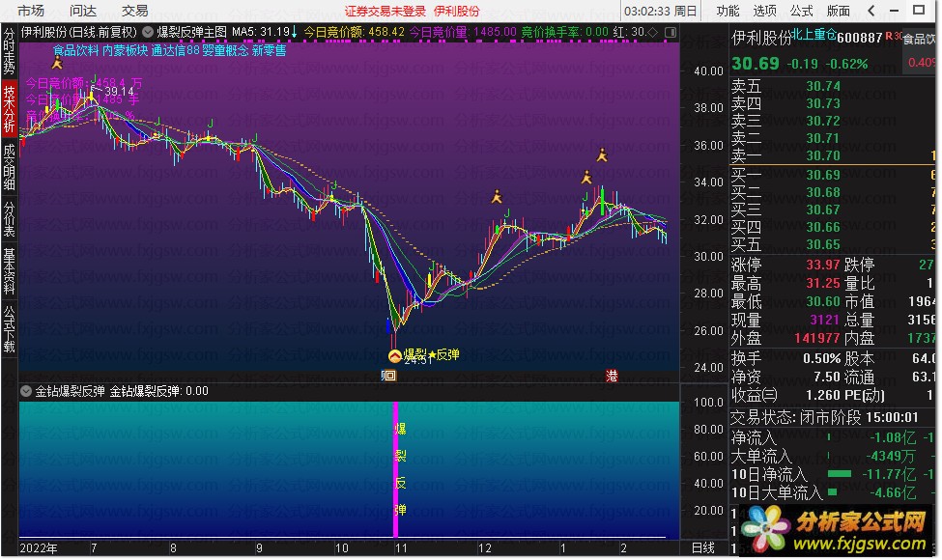Switch to the 分价表 side tab
The height and width of the screenshot is (560, 942).
click(9, 218)
